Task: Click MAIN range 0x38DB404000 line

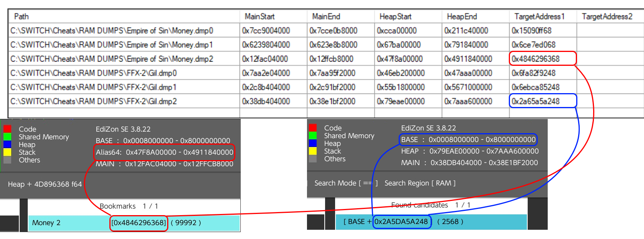Action: pos(470,163)
